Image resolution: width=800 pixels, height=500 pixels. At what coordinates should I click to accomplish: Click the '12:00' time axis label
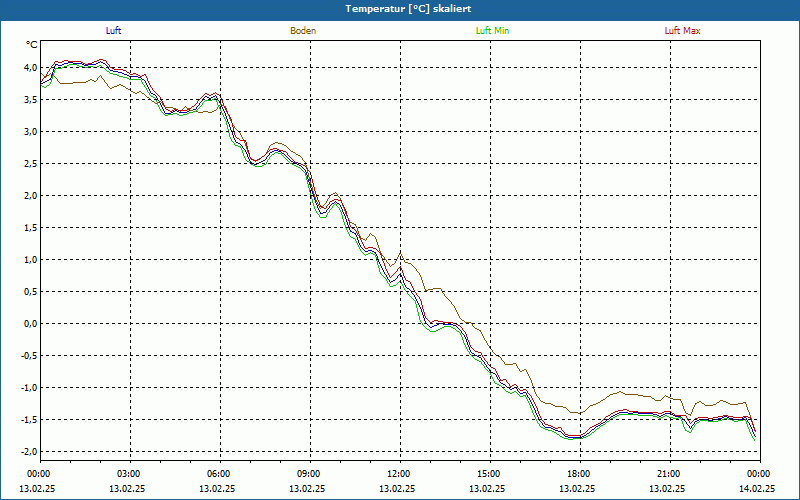pyautogui.click(x=400, y=474)
